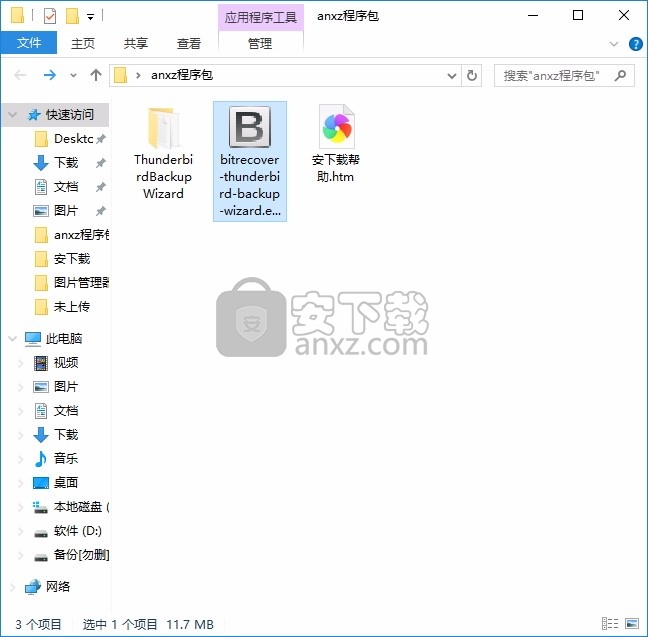Open 音乐 under 此电脑
The width and height of the screenshot is (648, 637).
tap(66, 458)
